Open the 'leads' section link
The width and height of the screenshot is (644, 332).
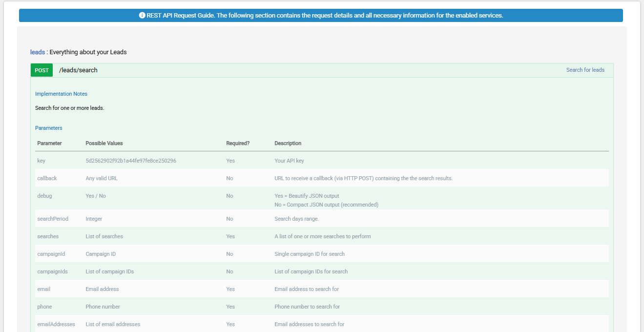click(x=38, y=52)
